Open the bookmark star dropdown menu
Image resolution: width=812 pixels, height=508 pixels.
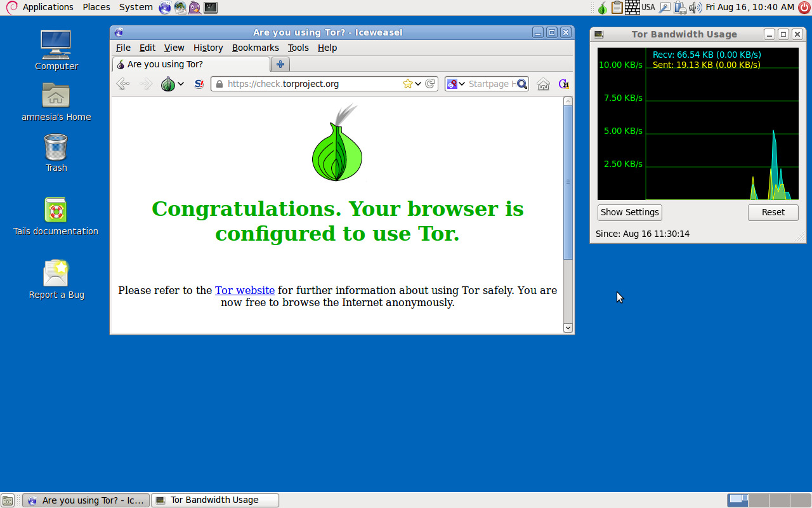tap(417, 83)
